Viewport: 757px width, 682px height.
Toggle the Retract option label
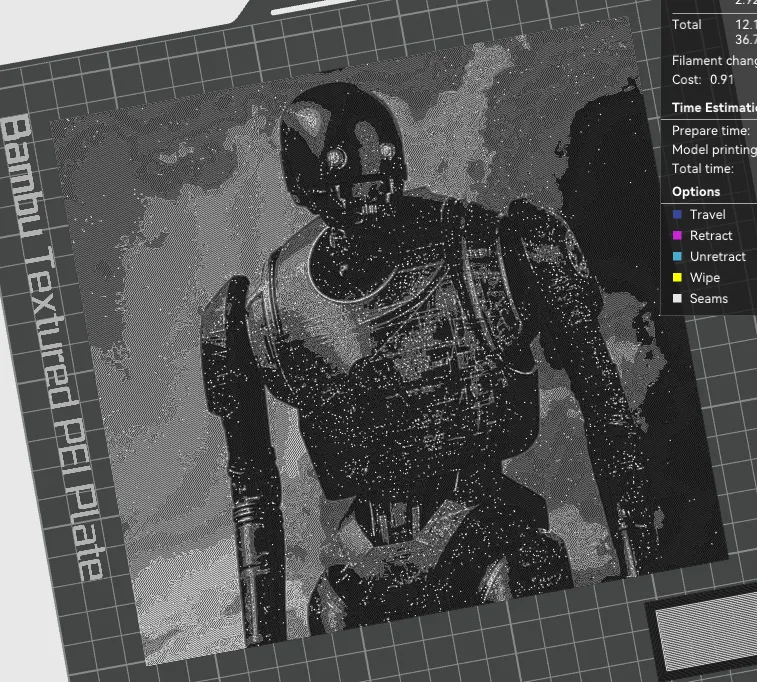(711, 236)
